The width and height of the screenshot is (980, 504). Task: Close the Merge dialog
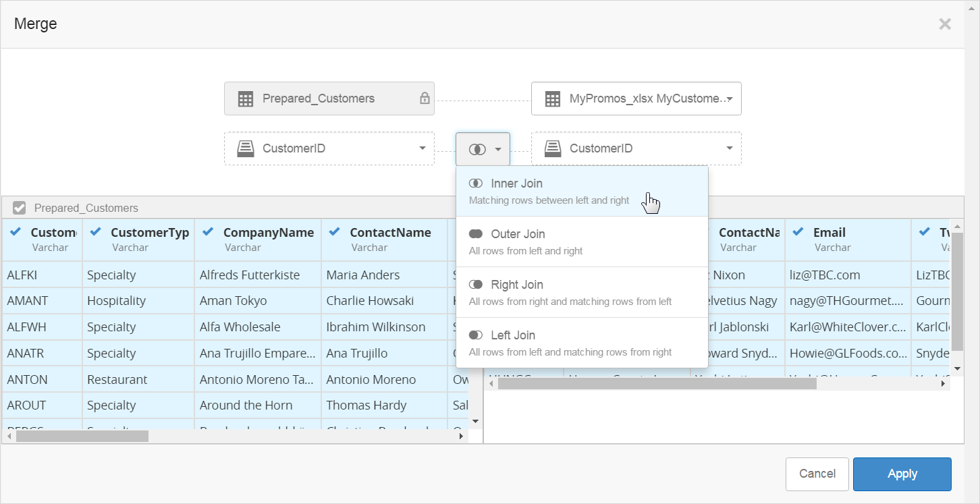[945, 24]
